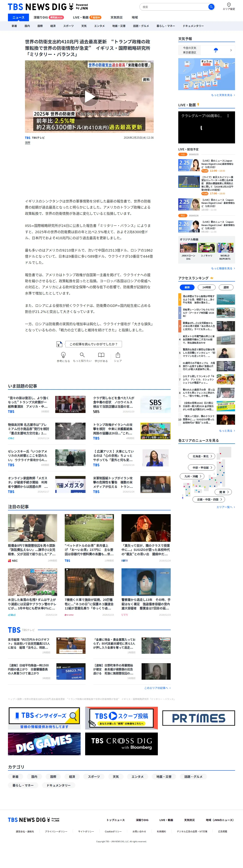Click the もっと動画を見る link
Image resolution: width=243 pixels, height=868 pixels.
tap(223, 269)
